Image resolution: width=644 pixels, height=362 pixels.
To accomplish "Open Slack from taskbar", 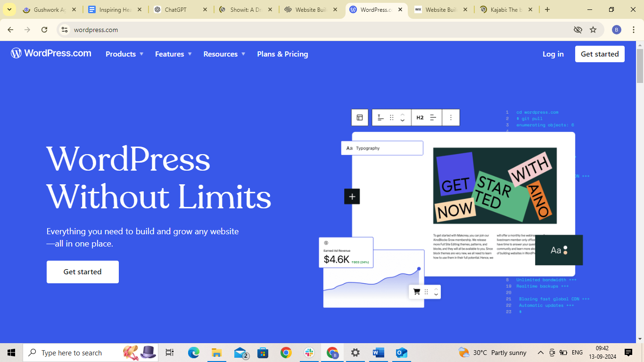I will coord(309,353).
